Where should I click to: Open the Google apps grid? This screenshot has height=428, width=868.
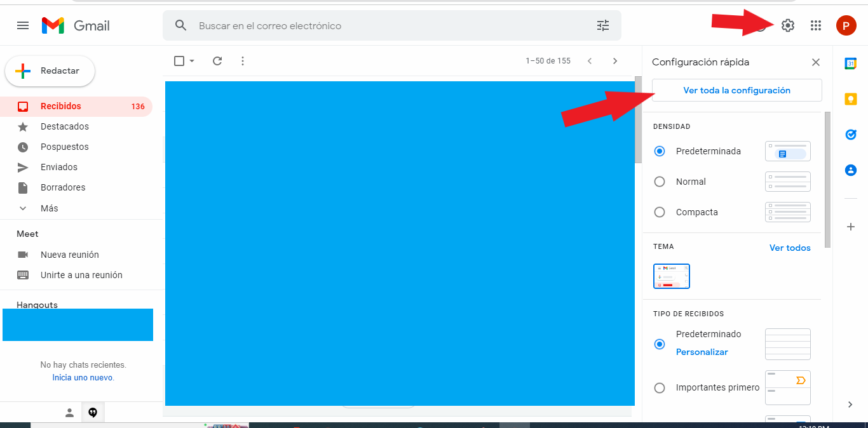[817, 25]
